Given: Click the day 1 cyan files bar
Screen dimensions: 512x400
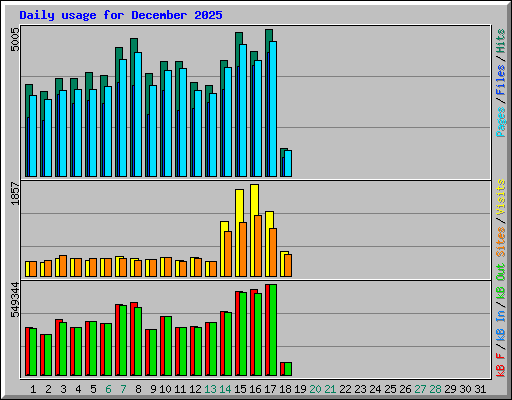Looking at the screenshot, I should (x=33, y=136).
